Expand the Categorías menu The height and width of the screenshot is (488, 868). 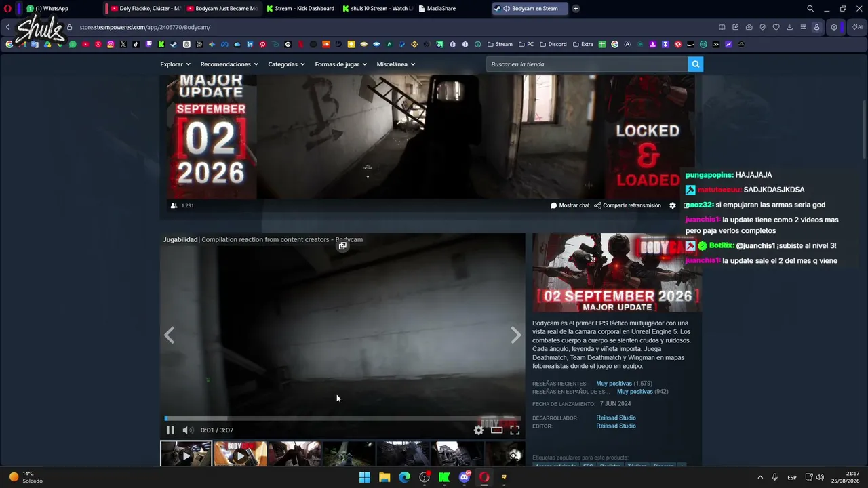(x=287, y=64)
